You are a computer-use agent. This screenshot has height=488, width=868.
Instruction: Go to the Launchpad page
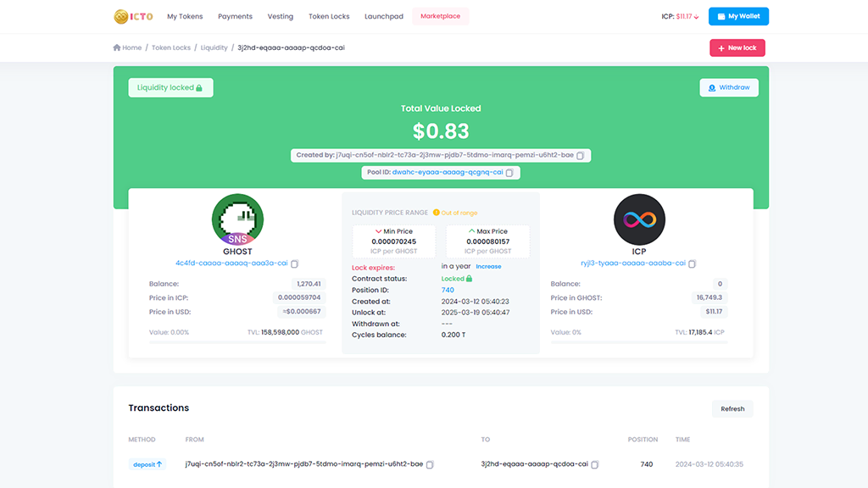(384, 16)
